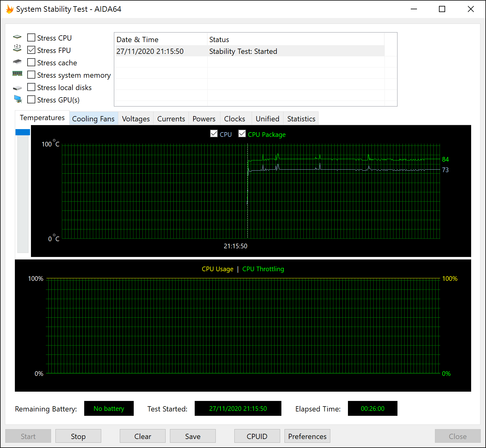
Task: Open the Unified tab
Action: coord(267,119)
